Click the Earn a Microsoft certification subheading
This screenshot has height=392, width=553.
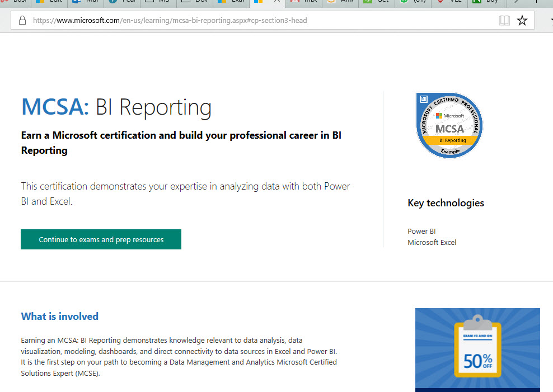point(181,143)
